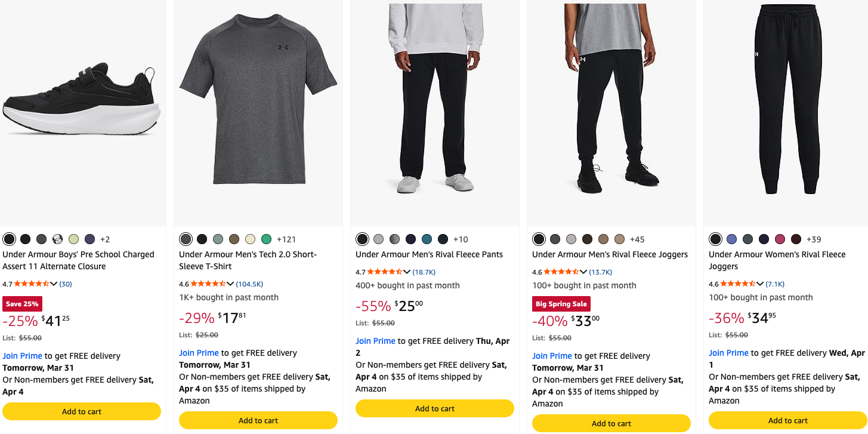The image size is (868, 434).
Task: Pick the teal swatch for Men's Fleece Pants
Action: click(427, 239)
